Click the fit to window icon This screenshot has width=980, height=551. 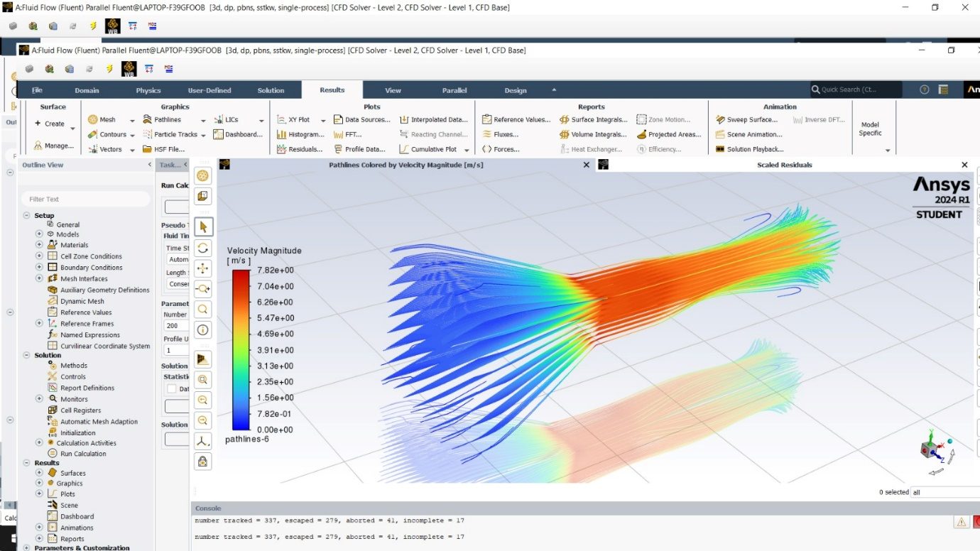click(203, 379)
